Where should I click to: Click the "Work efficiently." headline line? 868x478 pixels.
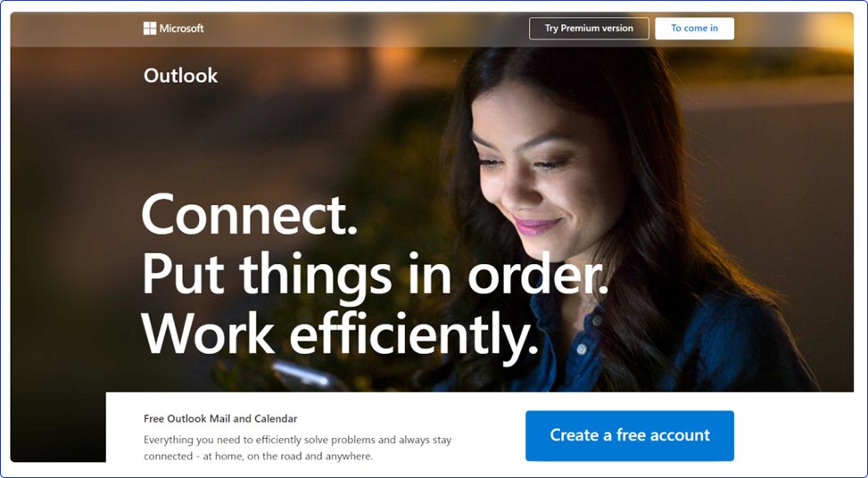point(340,334)
